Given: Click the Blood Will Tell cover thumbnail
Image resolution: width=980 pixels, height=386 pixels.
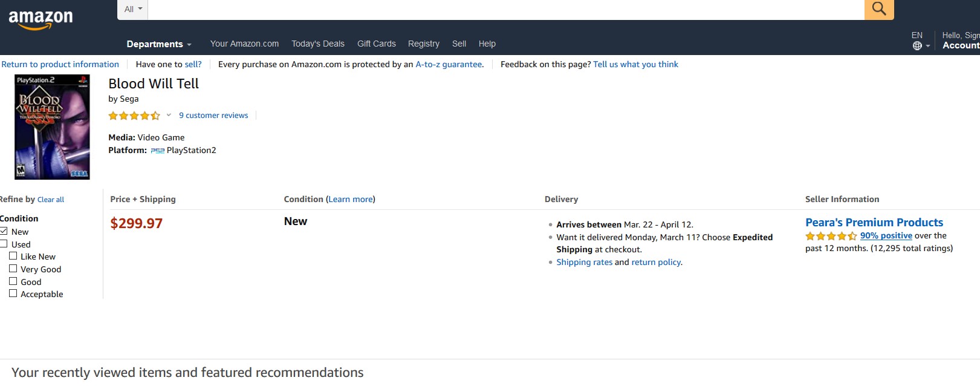Looking at the screenshot, I should [52, 126].
